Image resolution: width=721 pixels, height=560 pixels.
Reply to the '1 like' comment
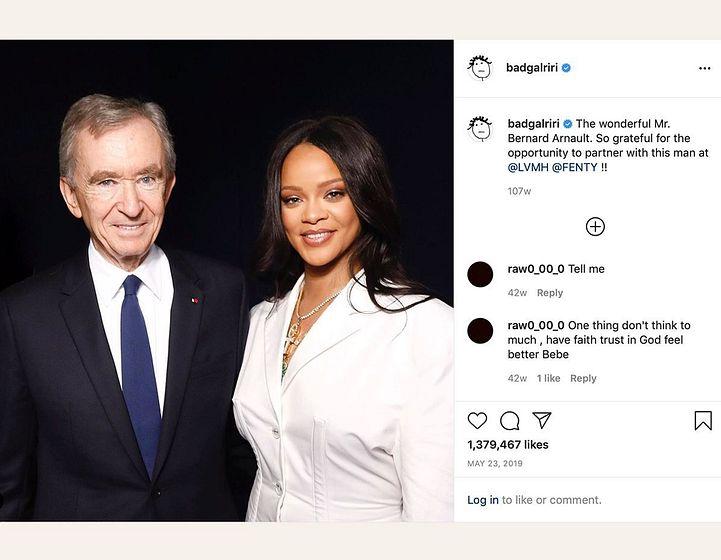pos(583,379)
